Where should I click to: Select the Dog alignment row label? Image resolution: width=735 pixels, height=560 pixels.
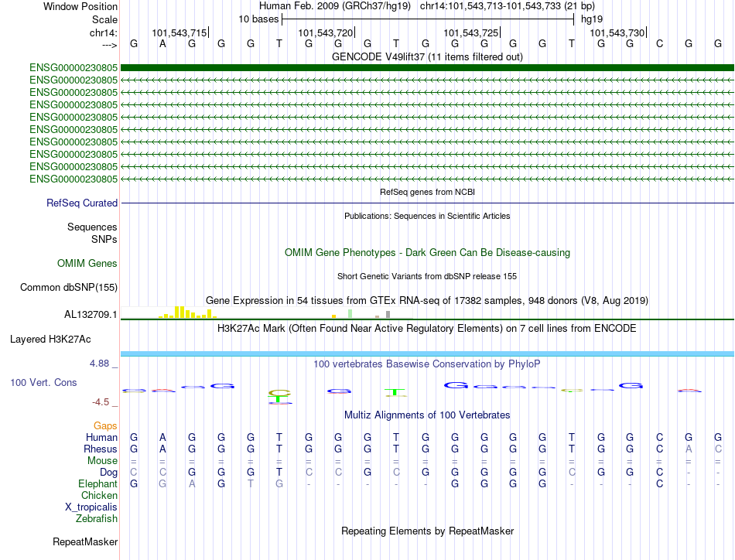click(108, 473)
